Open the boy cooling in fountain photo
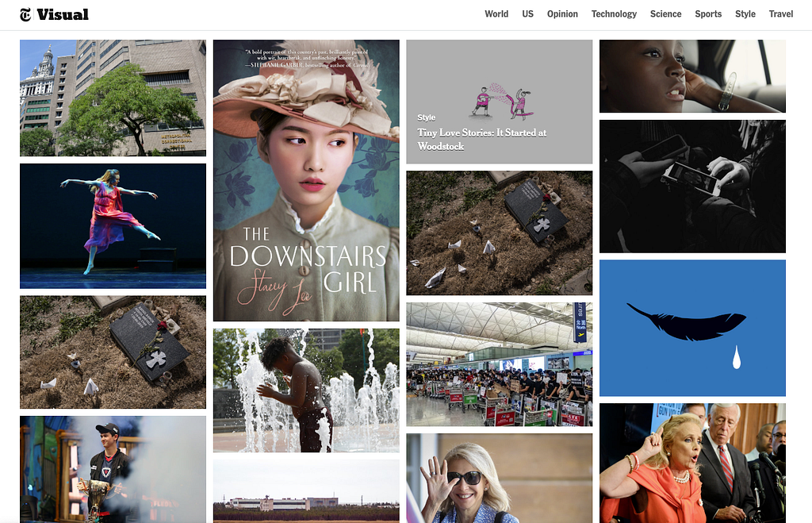This screenshot has height=523, width=812. pyautogui.click(x=306, y=390)
